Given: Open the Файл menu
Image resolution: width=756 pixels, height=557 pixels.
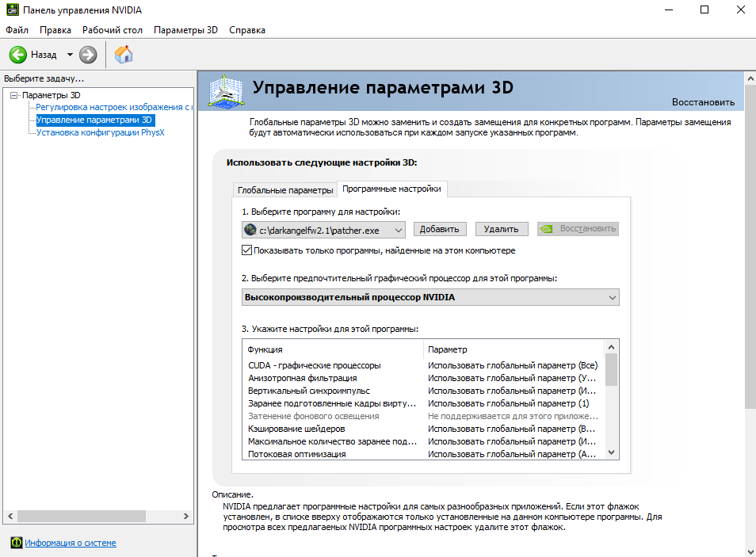Looking at the screenshot, I should point(17,30).
